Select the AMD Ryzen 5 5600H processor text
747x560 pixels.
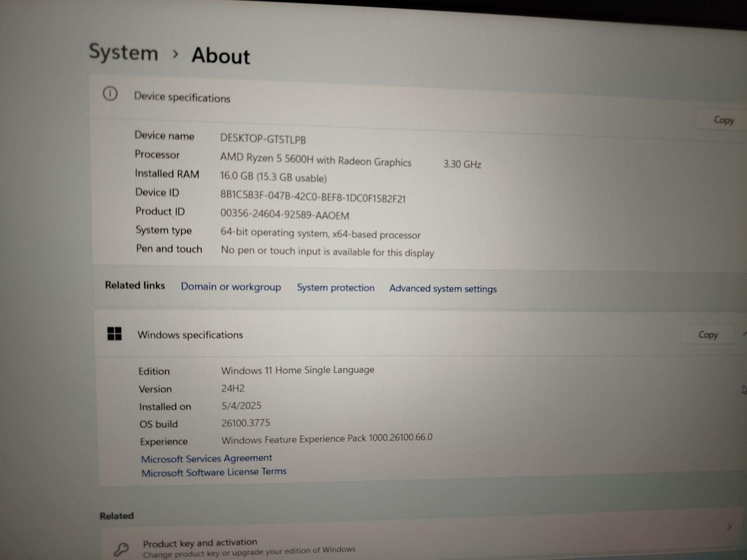point(316,160)
